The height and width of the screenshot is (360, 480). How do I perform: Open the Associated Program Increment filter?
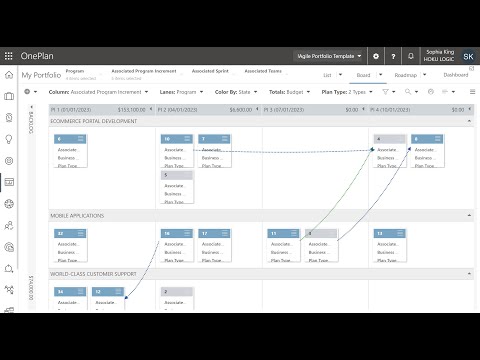146,75
